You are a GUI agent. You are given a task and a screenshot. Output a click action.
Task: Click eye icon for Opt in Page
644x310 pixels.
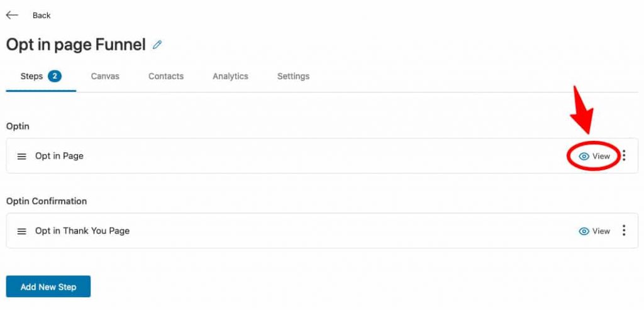pyautogui.click(x=584, y=157)
